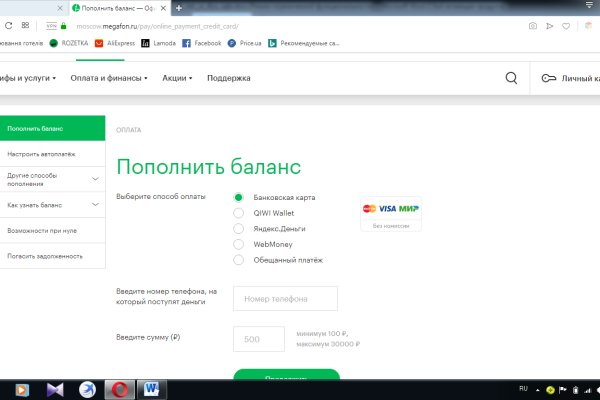Open the ROZETKA bookmark
This screenshot has width=600, height=400.
point(70,44)
